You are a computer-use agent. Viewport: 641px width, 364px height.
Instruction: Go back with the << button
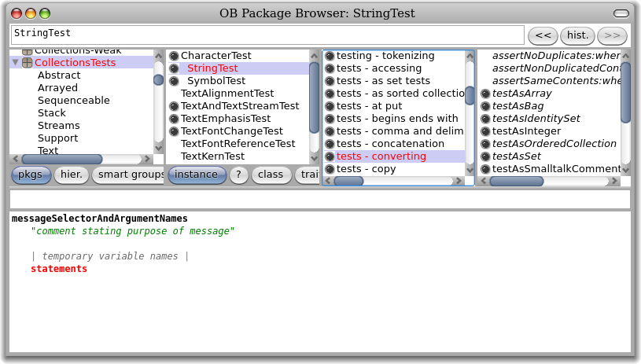click(x=543, y=35)
